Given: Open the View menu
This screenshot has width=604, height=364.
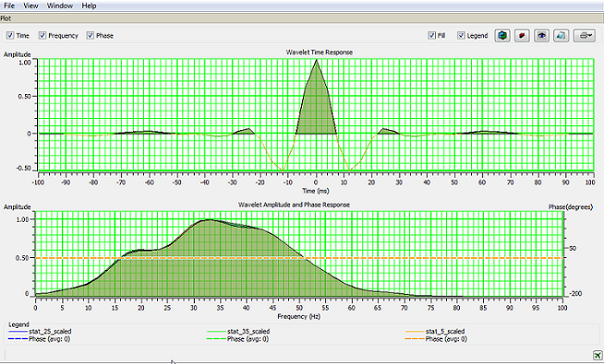Looking at the screenshot, I should [31, 6].
